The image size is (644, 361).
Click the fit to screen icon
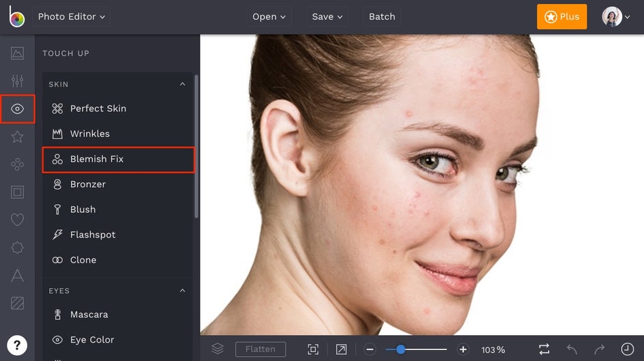(313, 349)
